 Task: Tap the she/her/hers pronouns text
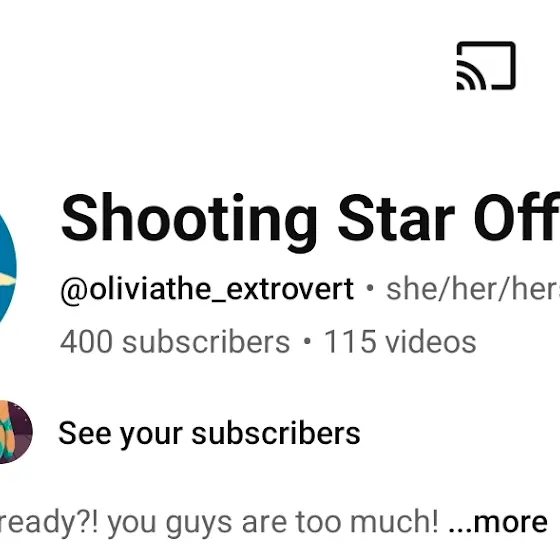coord(473,288)
